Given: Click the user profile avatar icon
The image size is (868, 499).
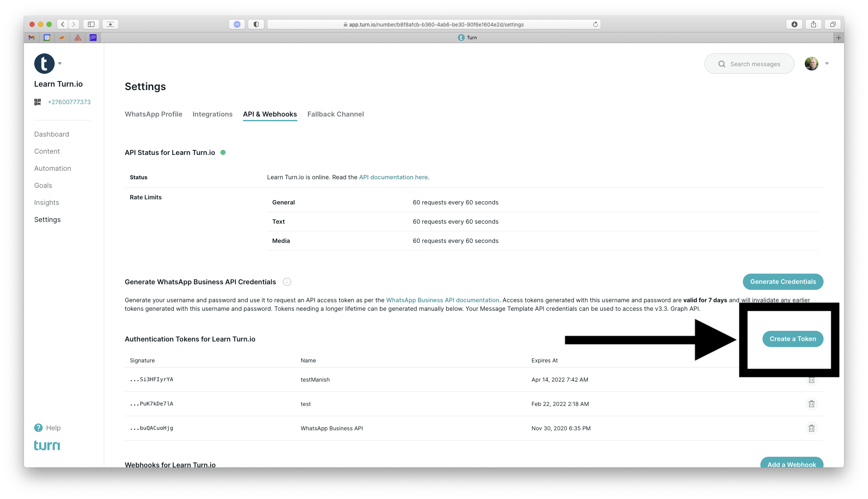Looking at the screenshot, I should (811, 63).
